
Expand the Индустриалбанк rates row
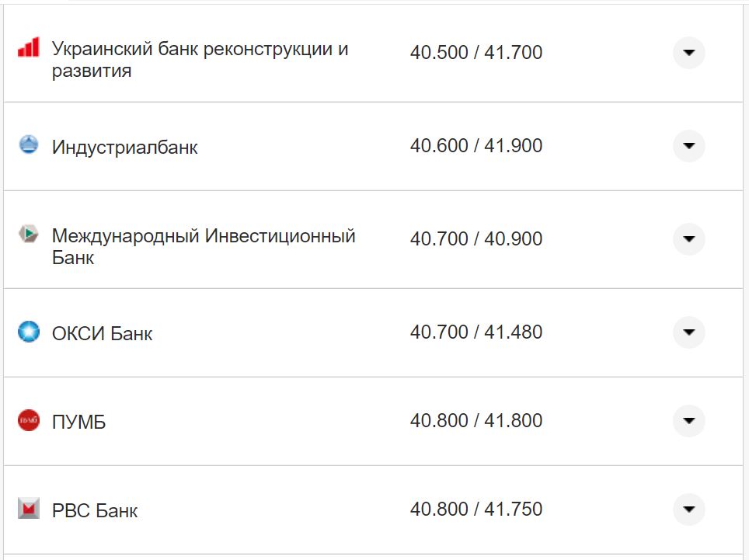688,145
